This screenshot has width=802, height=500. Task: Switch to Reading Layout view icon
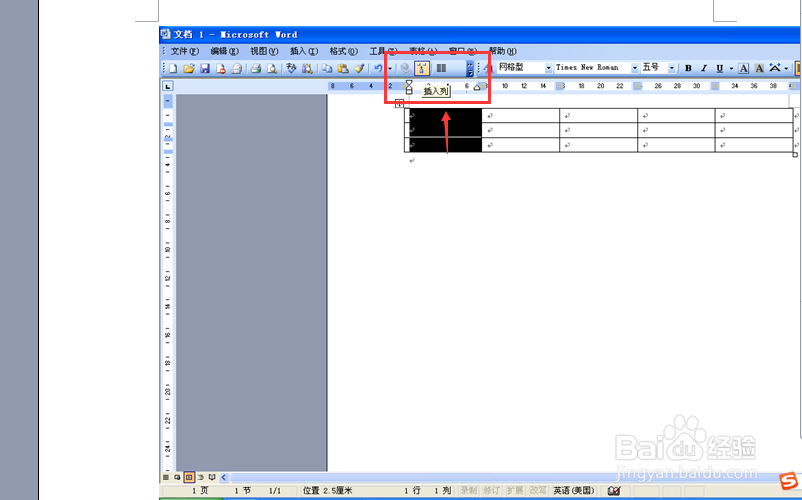[x=212, y=478]
